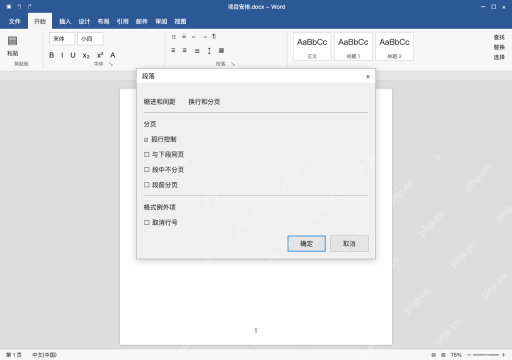Open the 设计 ribbon tab
512x360 pixels.
(84, 21)
